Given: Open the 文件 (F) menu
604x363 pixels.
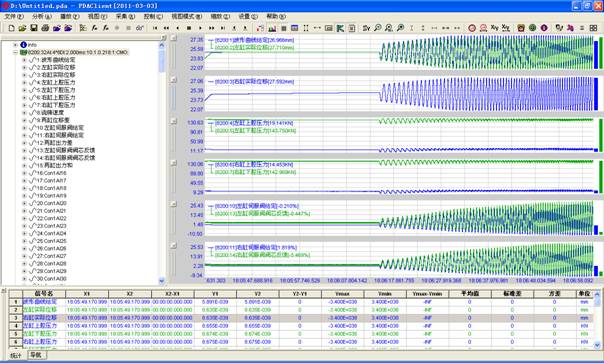Looking at the screenshot, I should click(x=14, y=17).
